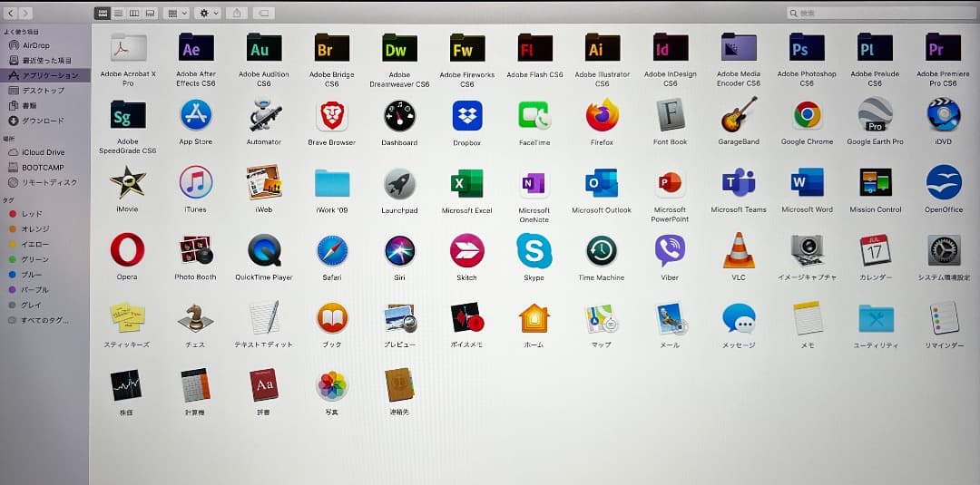Image resolution: width=980 pixels, height=485 pixels.
Task: Click the edit tags toolbar button
Action: (263, 13)
